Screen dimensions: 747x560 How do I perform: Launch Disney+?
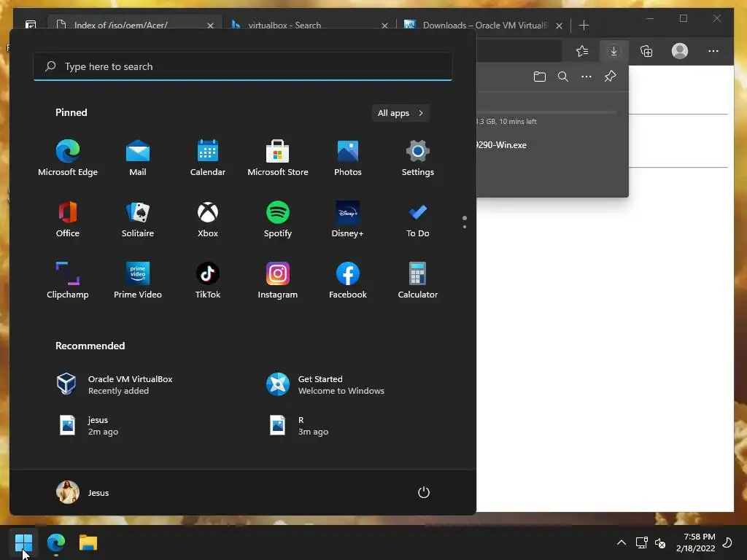(348, 220)
